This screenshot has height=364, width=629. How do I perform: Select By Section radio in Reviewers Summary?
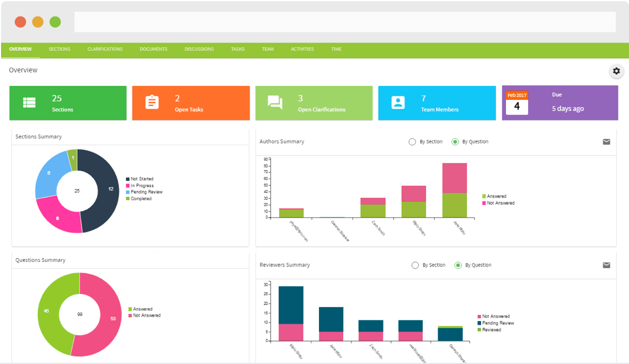[x=415, y=265]
